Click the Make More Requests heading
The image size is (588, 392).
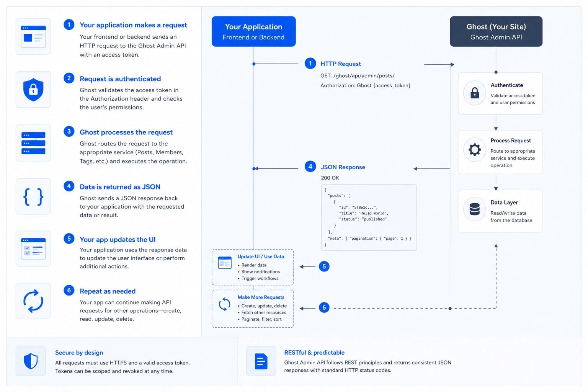(261, 297)
